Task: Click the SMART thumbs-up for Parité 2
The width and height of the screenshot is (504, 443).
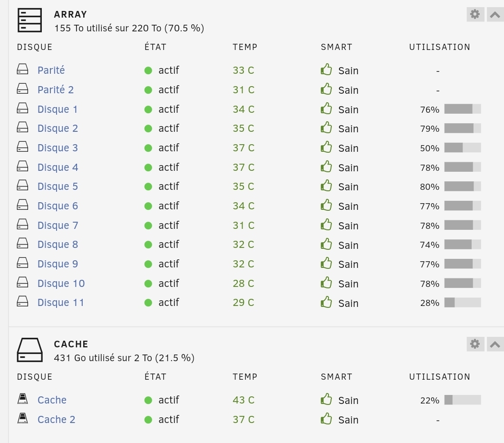Action: (x=326, y=89)
